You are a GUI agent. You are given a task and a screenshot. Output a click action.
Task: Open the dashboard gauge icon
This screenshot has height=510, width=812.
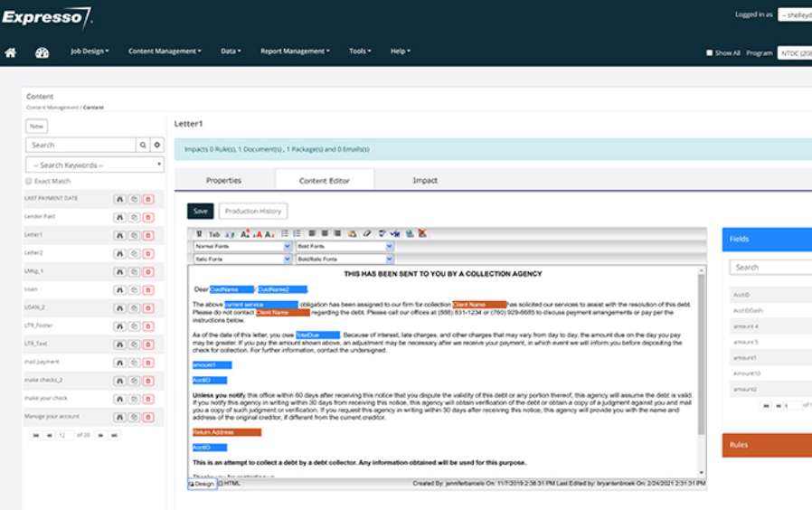pyautogui.click(x=42, y=52)
